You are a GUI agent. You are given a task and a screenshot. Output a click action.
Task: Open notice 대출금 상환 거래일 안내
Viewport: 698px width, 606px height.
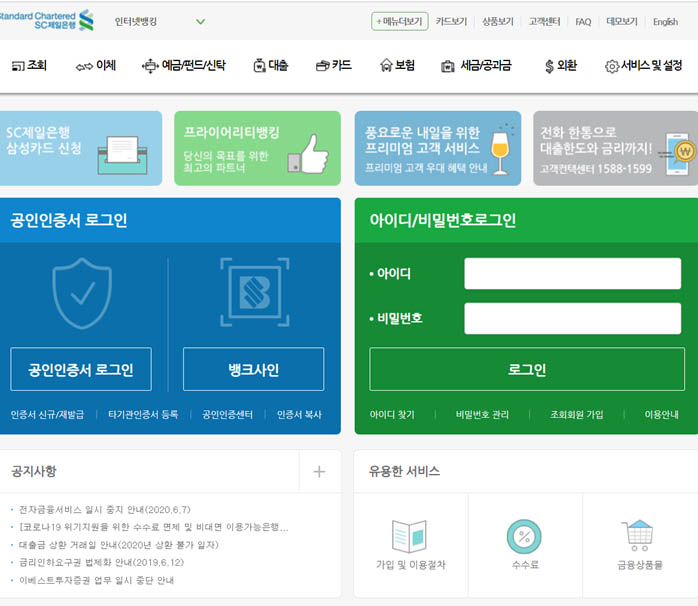point(119,545)
